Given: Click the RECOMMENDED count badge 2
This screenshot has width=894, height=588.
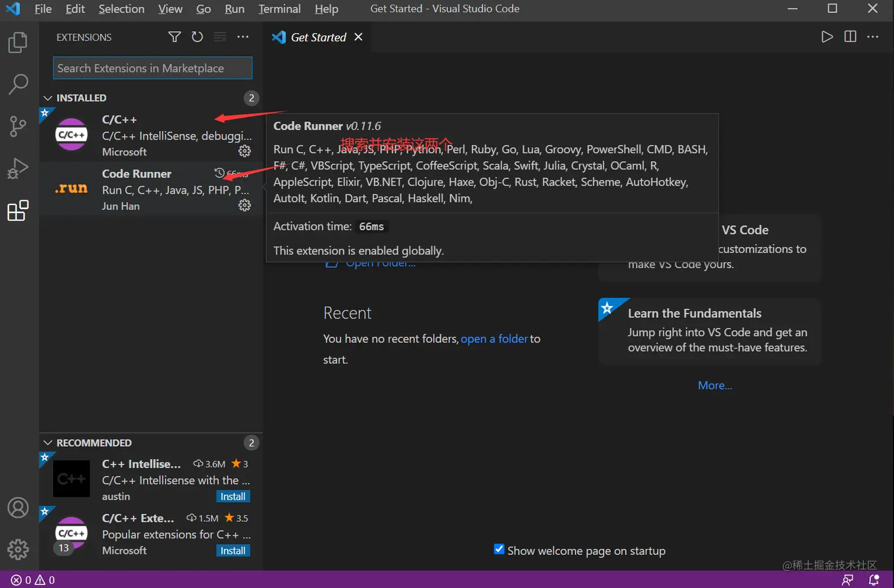Looking at the screenshot, I should click(251, 443).
